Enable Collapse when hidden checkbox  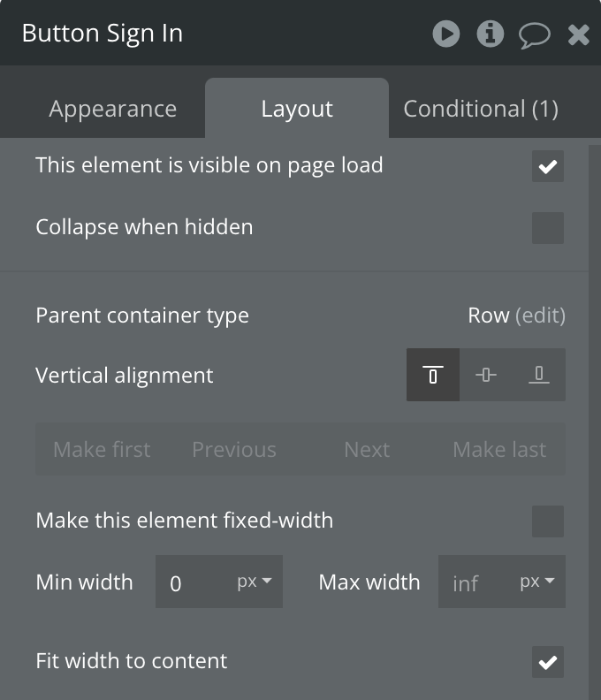tap(548, 228)
